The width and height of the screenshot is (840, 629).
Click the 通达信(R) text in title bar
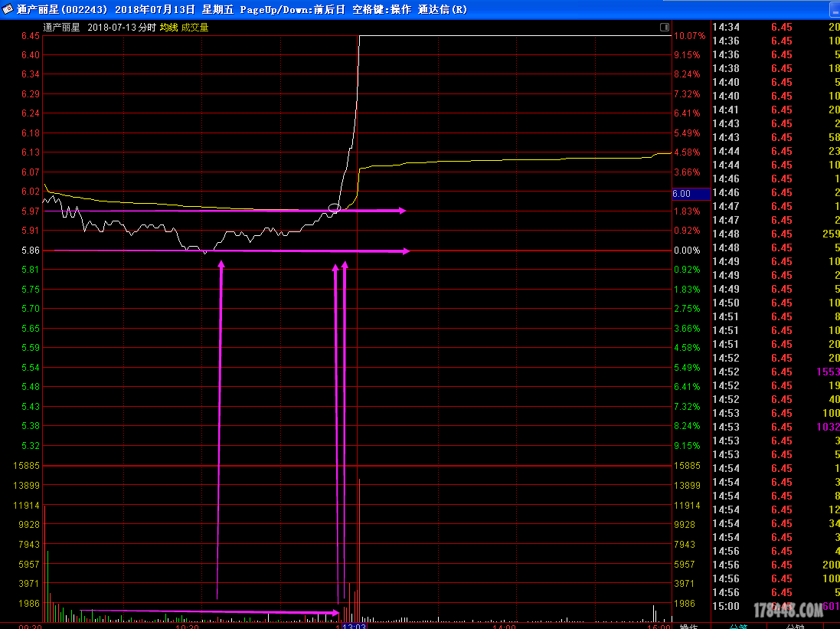tap(443, 10)
